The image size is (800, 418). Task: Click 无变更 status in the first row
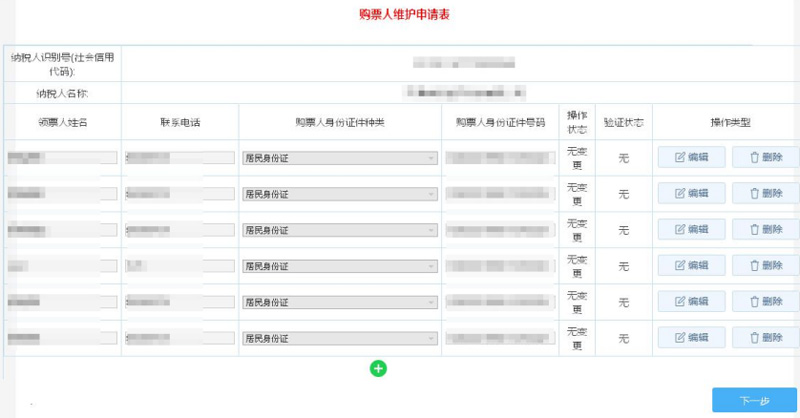click(x=577, y=158)
